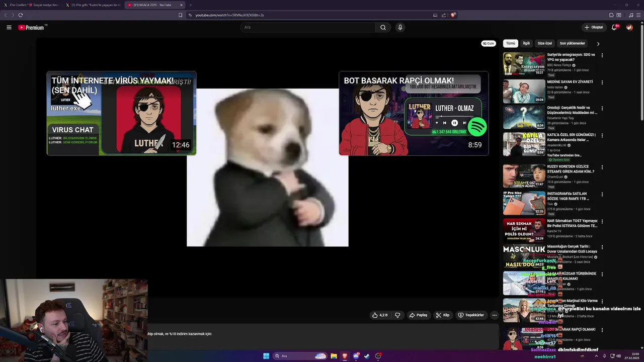Go back in browser history
Viewport: 644px width, 362px height.
[6, 15]
